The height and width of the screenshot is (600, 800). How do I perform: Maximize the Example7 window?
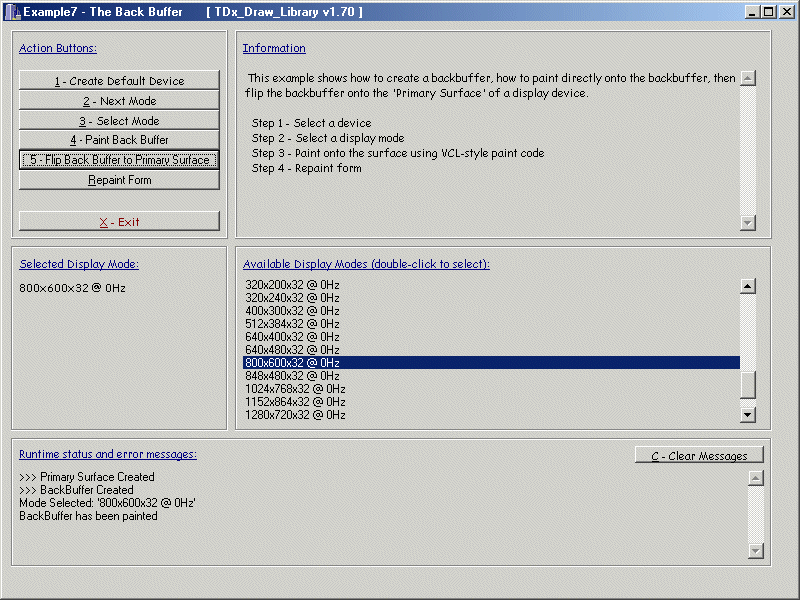pyautogui.click(x=768, y=12)
